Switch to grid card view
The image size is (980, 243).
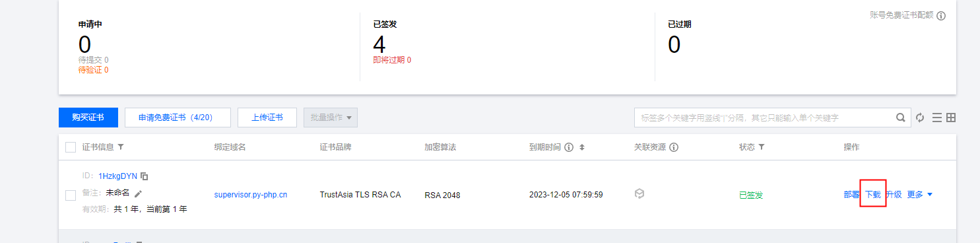tap(951, 118)
